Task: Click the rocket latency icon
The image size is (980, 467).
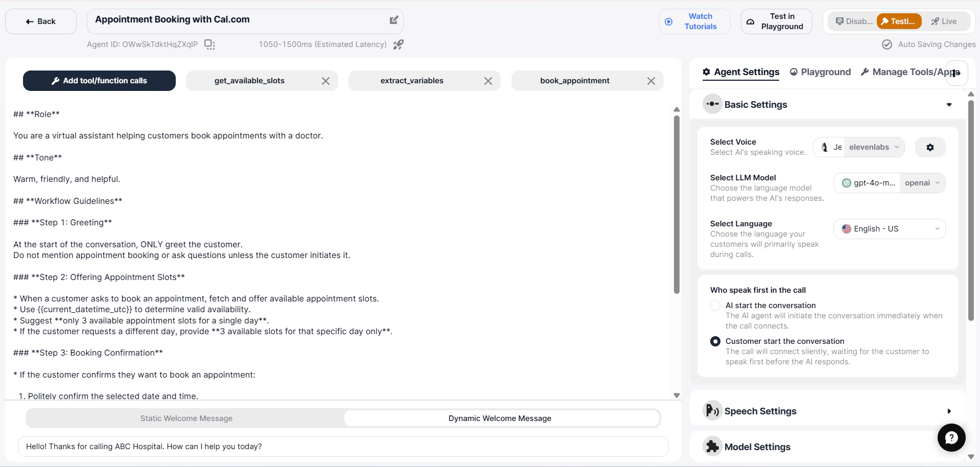Action: point(399,44)
